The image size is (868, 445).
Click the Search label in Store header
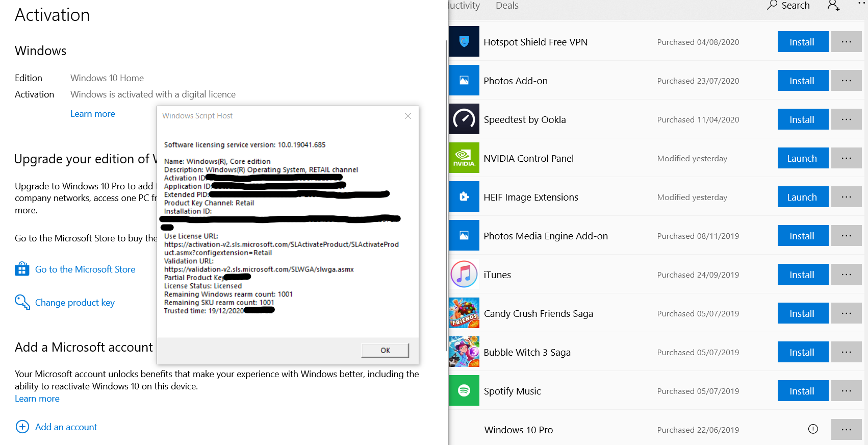click(796, 6)
